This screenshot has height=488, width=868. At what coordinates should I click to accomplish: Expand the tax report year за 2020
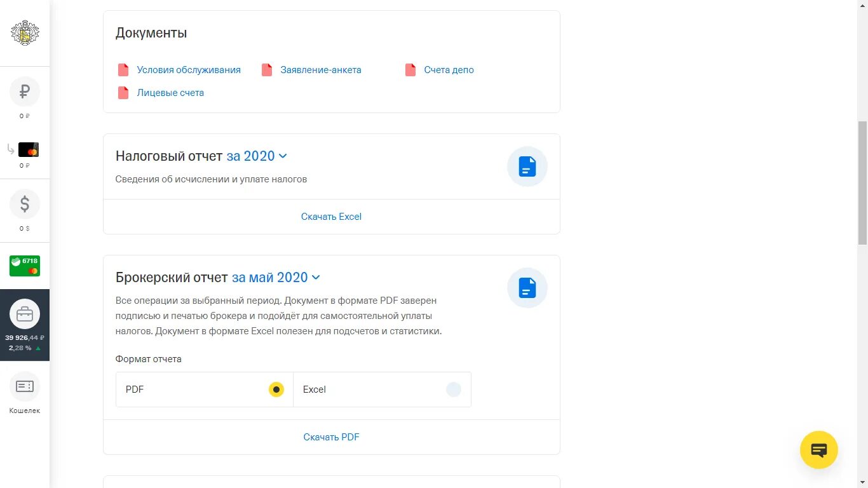[x=257, y=156]
